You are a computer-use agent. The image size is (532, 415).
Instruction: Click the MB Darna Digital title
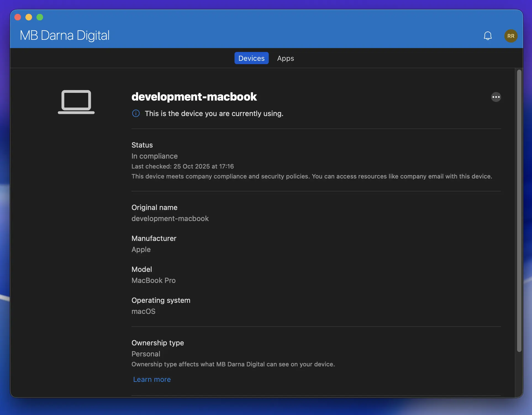click(65, 35)
